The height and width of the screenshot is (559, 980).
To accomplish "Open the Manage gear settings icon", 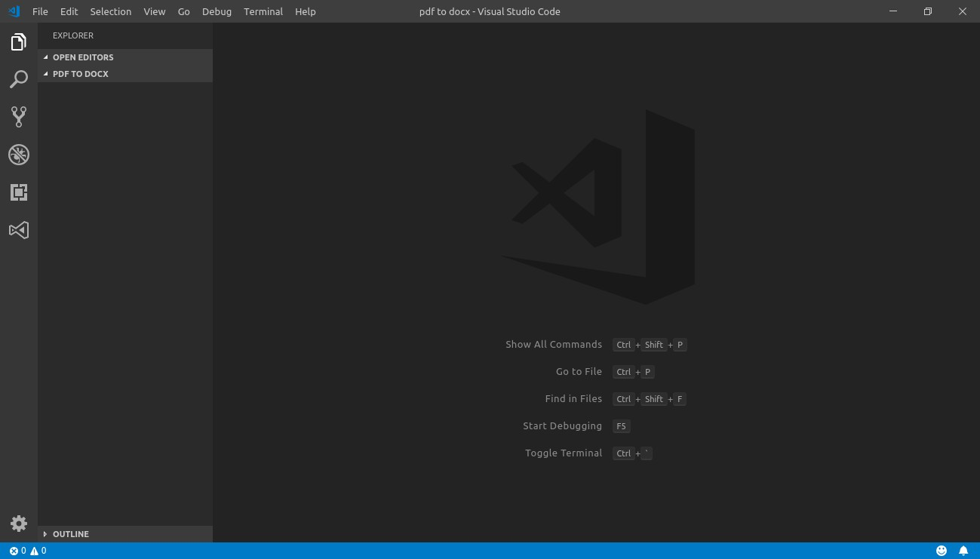I will point(19,523).
